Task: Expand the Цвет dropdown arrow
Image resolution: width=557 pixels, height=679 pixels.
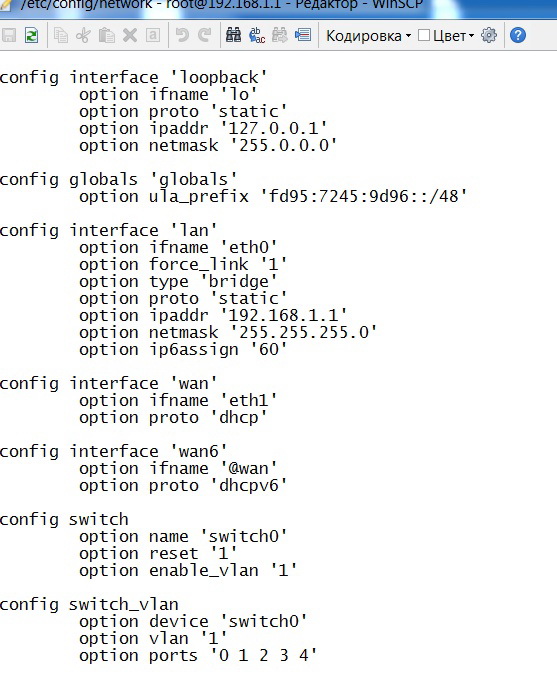Action: point(472,36)
